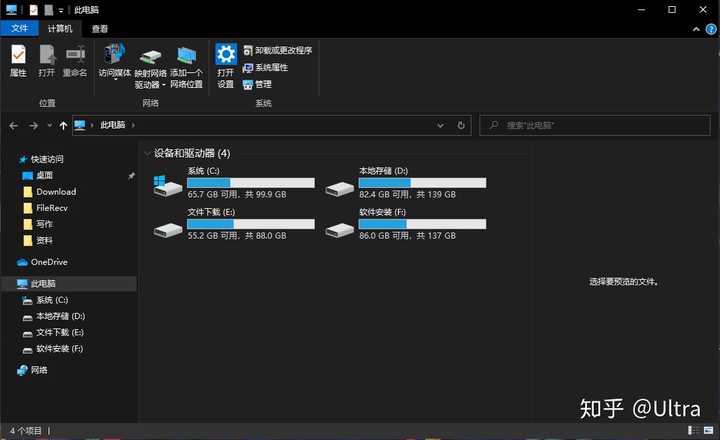This screenshot has height=440, width=720.
Task: Refresh the current folder view
Action: tap(461, 125)
